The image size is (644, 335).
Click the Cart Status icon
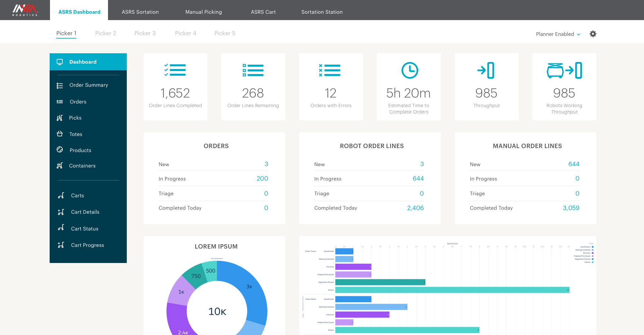click(x=61, y=227)
